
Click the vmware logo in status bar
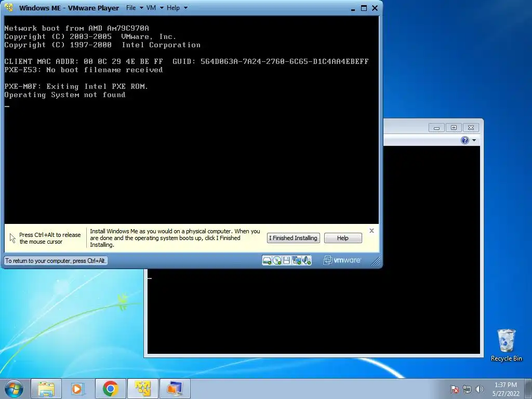(342, 260)
